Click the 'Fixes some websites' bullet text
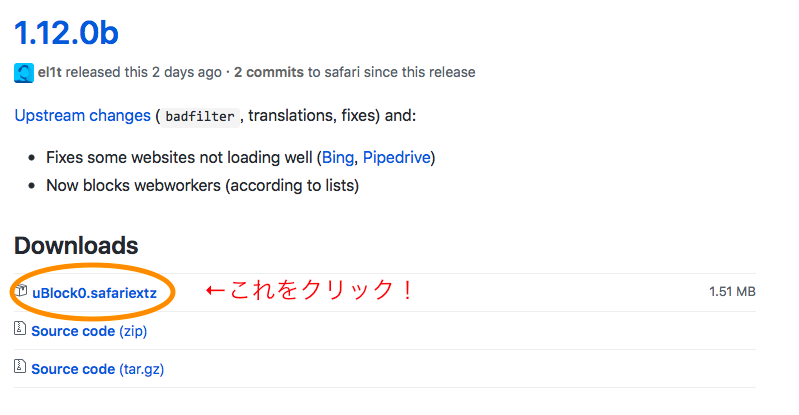Viewport: 799px width, 415px height. pos(179,158)
